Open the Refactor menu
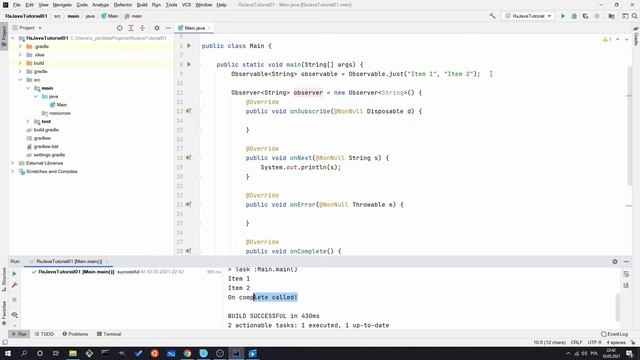Viewport: 640px width, 360px height. [122, 5]
